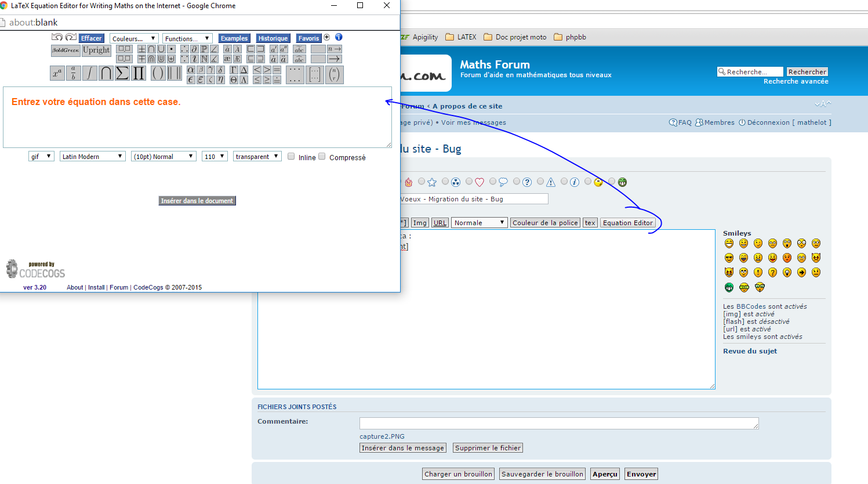Enable the Inline checkbox
The width and height of the screenshot is (868, 484).
coord(291,157)
